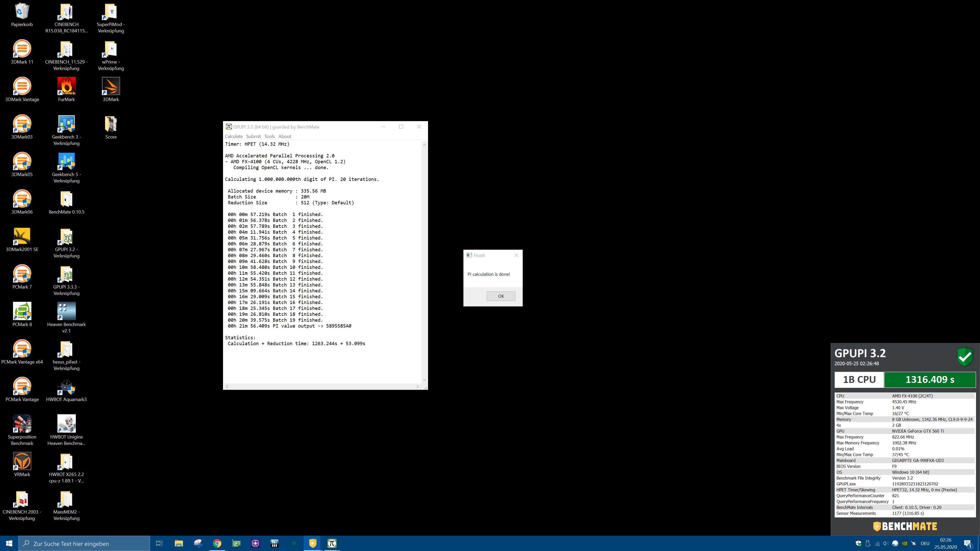This screenshot has width=980, height=551.
Task: Open the GPU-Z graphics card taskbar icon
Action: [236, 543]
